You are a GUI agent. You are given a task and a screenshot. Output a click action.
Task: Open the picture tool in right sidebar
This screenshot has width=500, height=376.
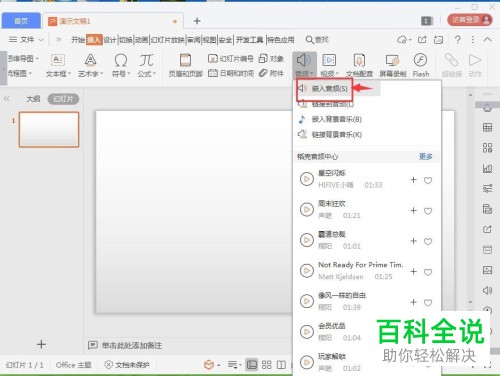click(487, 270)
